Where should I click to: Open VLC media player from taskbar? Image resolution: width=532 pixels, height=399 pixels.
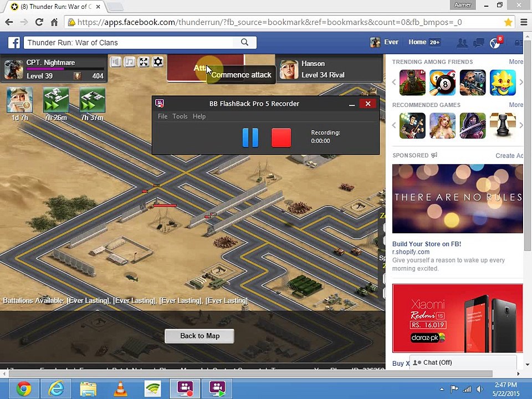tap(120, 389)
